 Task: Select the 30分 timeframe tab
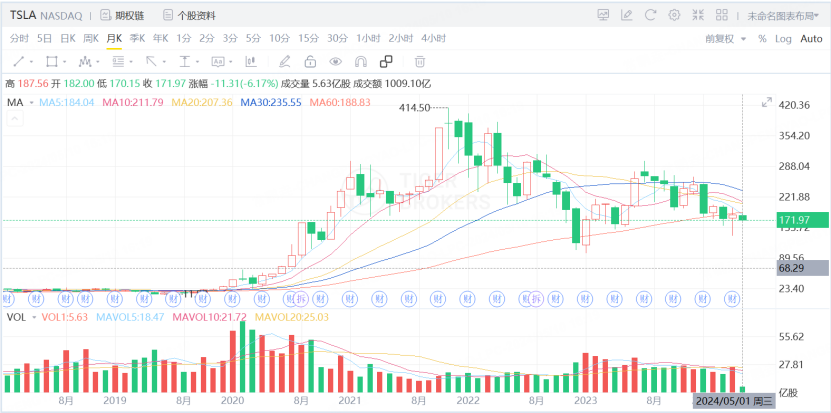point(337,38)
